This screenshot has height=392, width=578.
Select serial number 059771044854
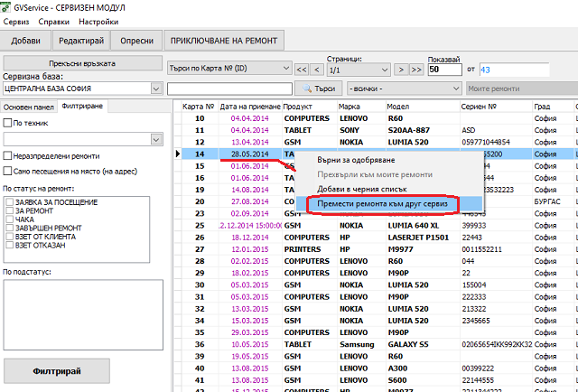click(496, 142)
